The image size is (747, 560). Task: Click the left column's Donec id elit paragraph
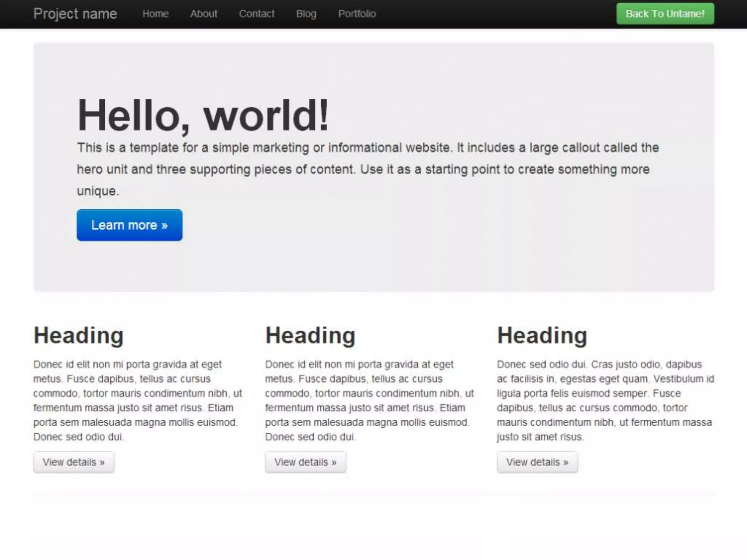tap(137, 400)
